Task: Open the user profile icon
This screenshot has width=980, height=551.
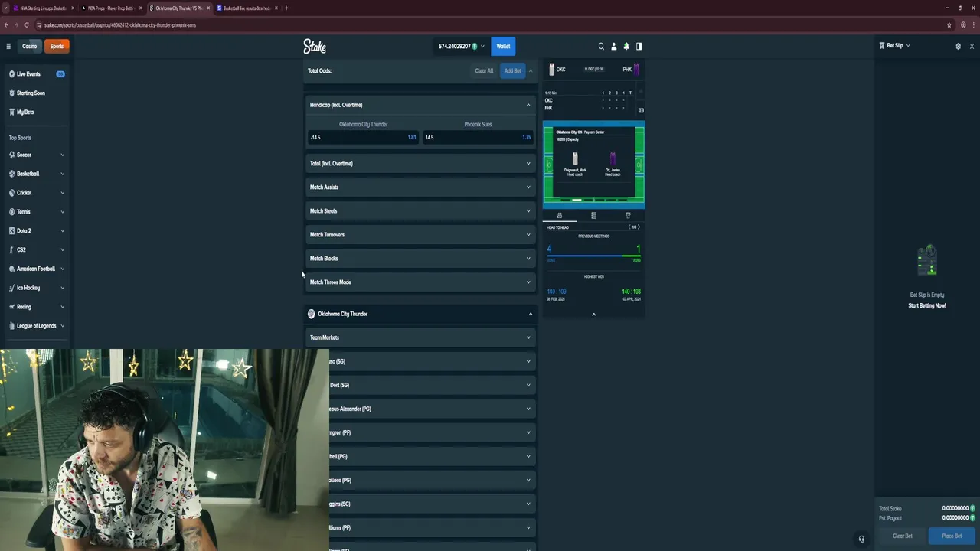Action: point(613,46)
